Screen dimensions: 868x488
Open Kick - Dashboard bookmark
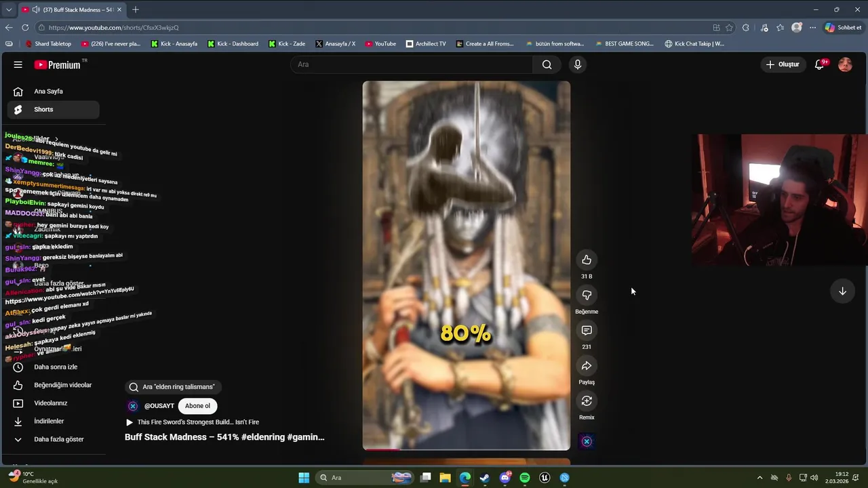coord(232,44)
